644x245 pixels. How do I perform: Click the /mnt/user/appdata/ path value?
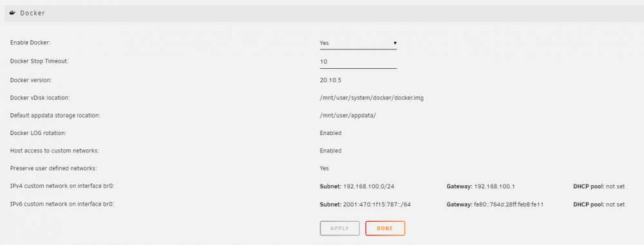[x=348, y=115]
